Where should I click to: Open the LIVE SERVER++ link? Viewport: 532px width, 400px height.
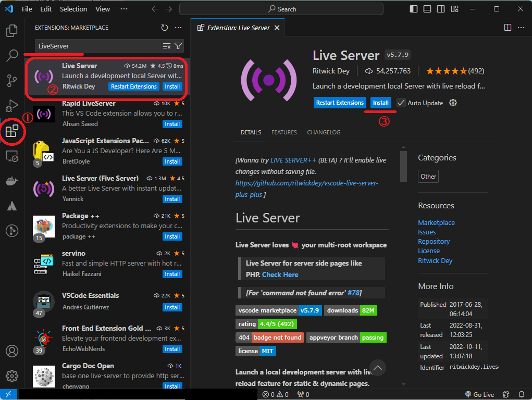point(293,160)
